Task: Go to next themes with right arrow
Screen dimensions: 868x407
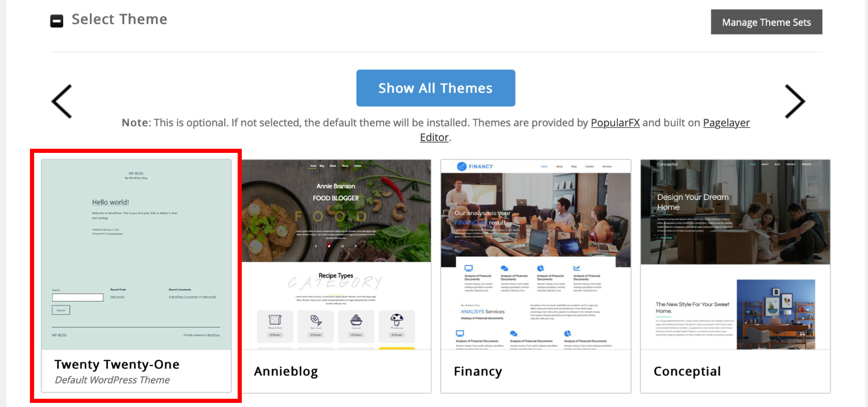Action: point(795,101)
